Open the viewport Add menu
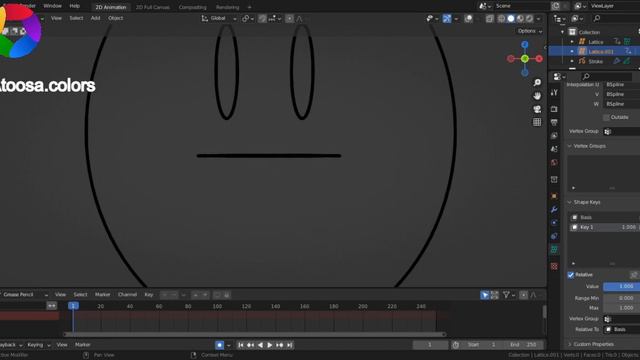 click(x=96, y=18)
